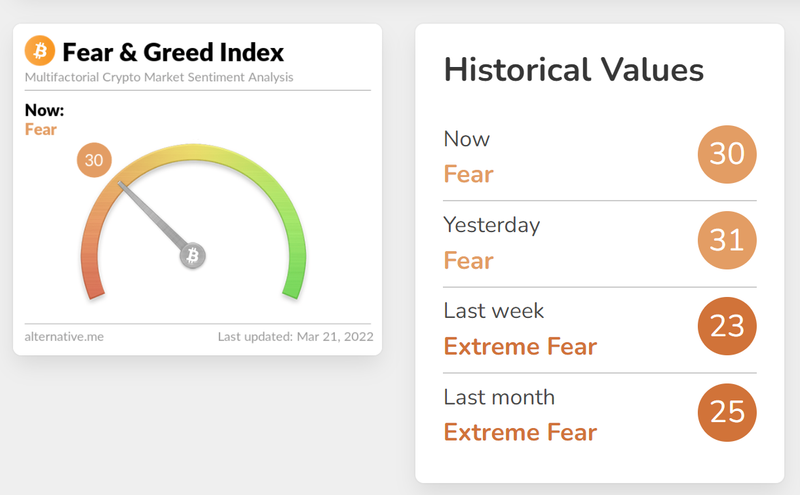Image resolution: width=800 pixels, height=495 pixels.
Task: Click the Yesterday value circle showing 31
Action: [x=727, y=240]
